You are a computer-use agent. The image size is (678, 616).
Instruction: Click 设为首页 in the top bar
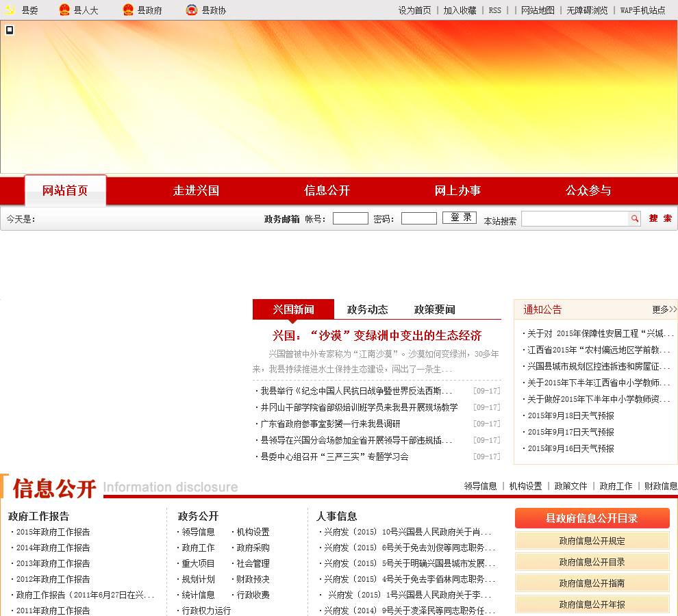coord(414,10)
